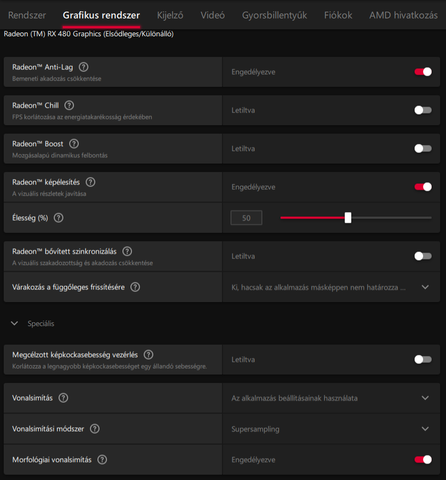This screenshot has width=446, height=480.
Task: Open the Gyorsbillentyűk tab
Action: 274,15
